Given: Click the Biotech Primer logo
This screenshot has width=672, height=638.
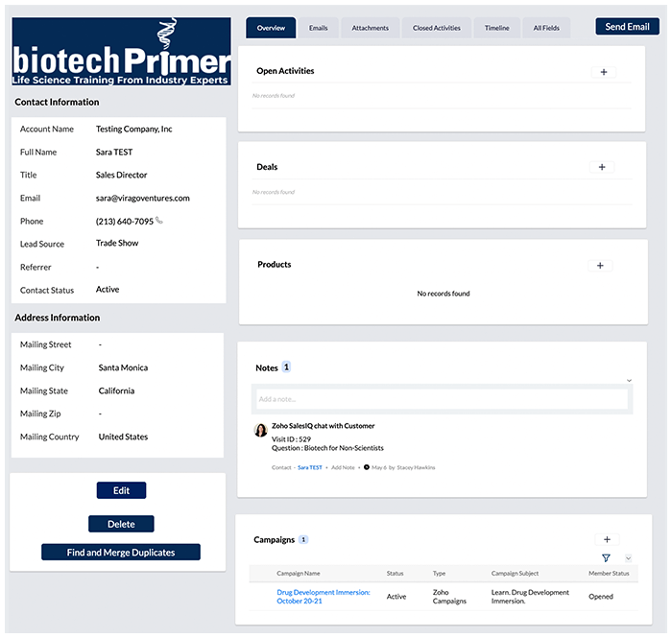Looking at the screenshot, I should pyautogui.click(x=121, y=52).
